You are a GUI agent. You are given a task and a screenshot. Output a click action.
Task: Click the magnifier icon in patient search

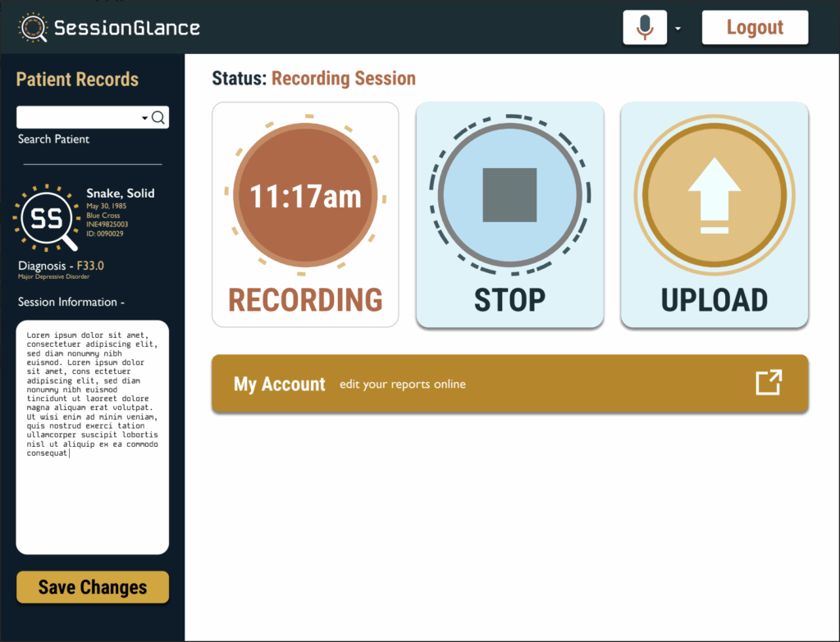coord(158,118)
